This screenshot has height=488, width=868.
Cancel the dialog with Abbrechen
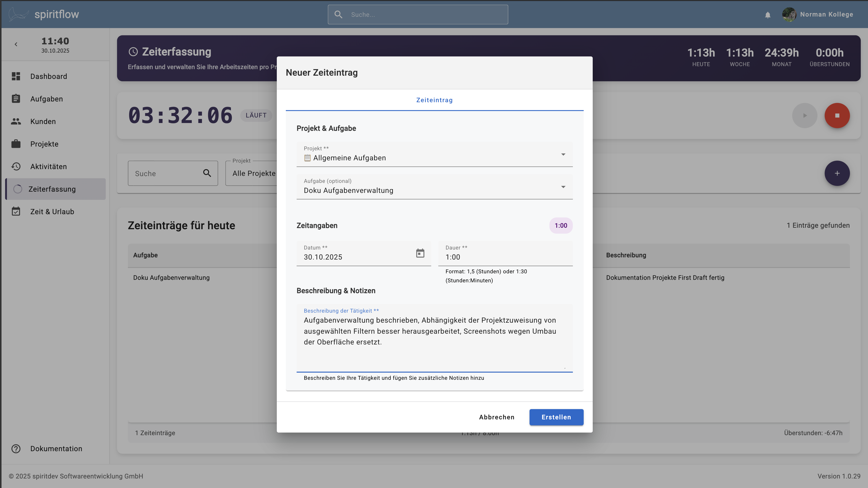click(x=497, y=417)
